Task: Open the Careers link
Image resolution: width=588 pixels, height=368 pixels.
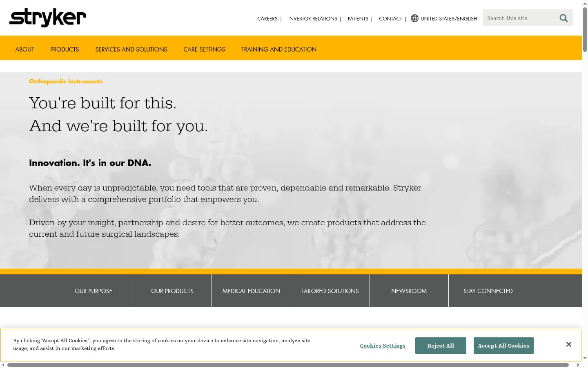Action: point(267,19)
